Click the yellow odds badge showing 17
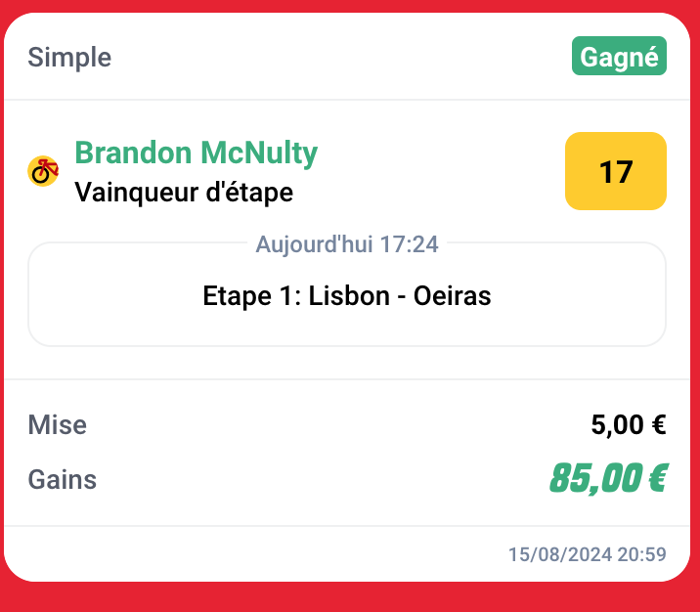The image size is (700, 612). coord(615,171)
